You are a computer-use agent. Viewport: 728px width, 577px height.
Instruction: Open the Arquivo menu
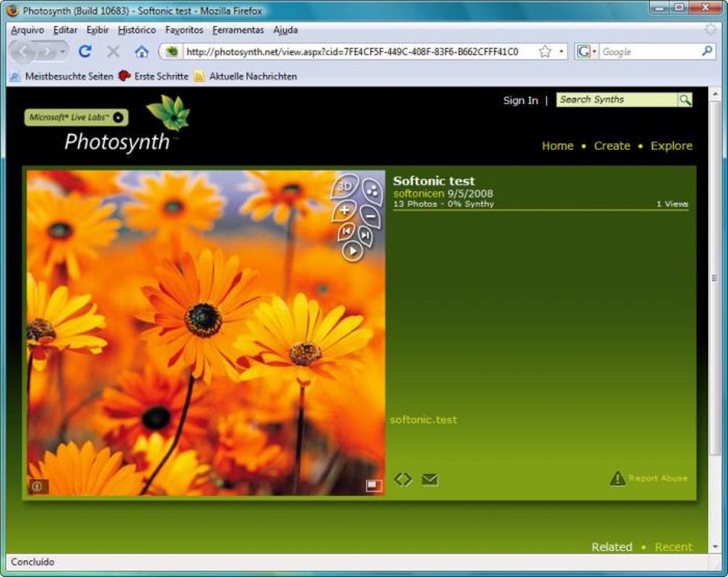pos(27,30)
